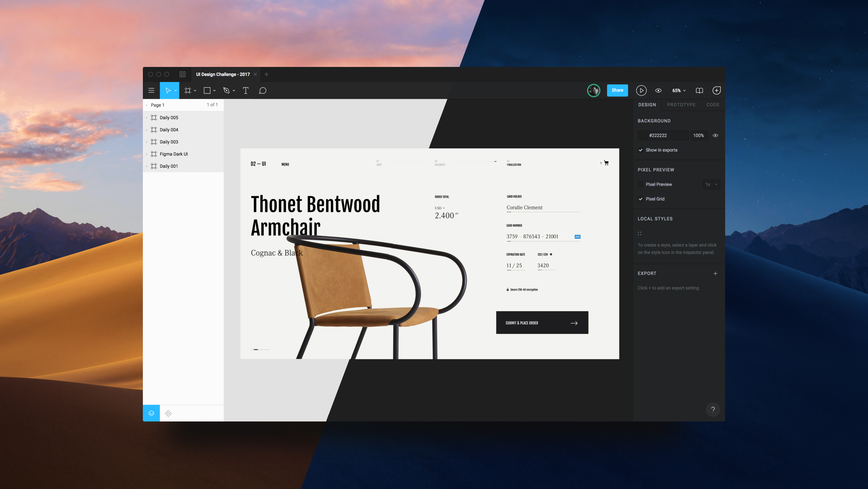Open the hamburger main menu

(151, 90)
